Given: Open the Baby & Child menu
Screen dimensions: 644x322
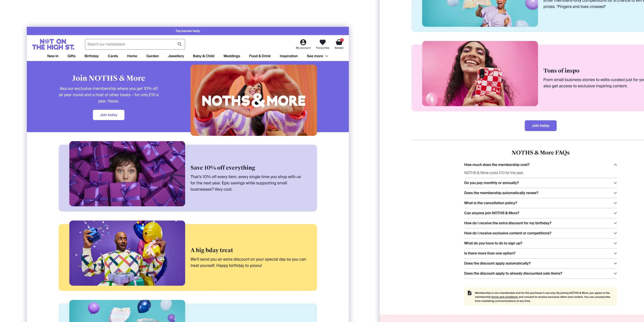Looking at the screenshot, I should 204,56.
